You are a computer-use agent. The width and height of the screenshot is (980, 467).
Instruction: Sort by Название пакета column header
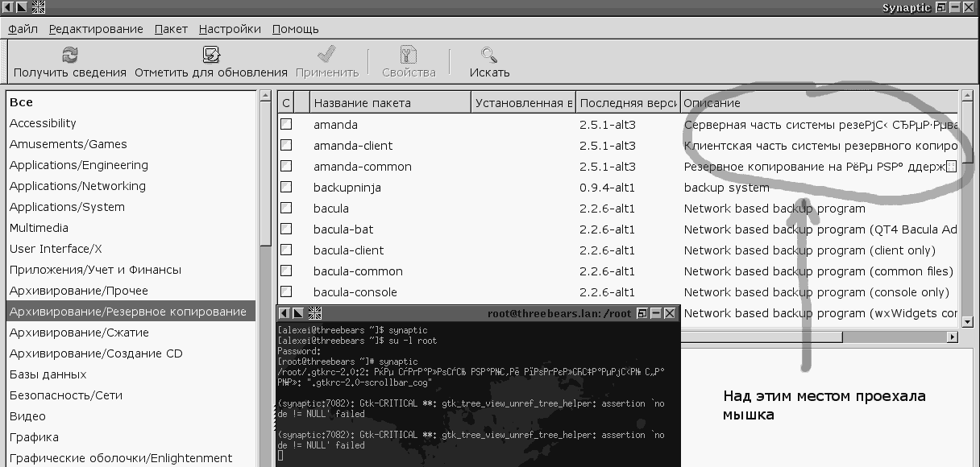coord(390,103)
